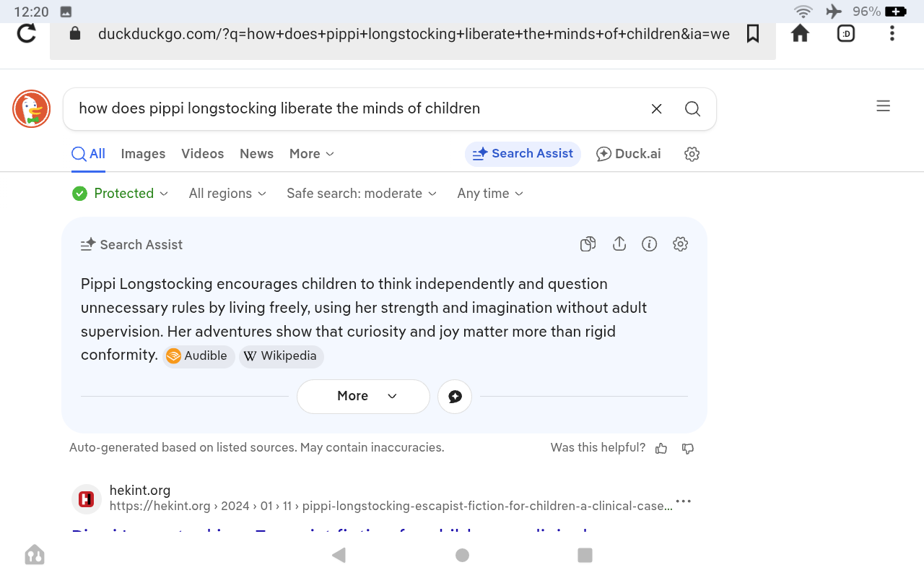Give thumbs up to the answer
Viewport: 924px width, 578px height.
coord(661,449)
